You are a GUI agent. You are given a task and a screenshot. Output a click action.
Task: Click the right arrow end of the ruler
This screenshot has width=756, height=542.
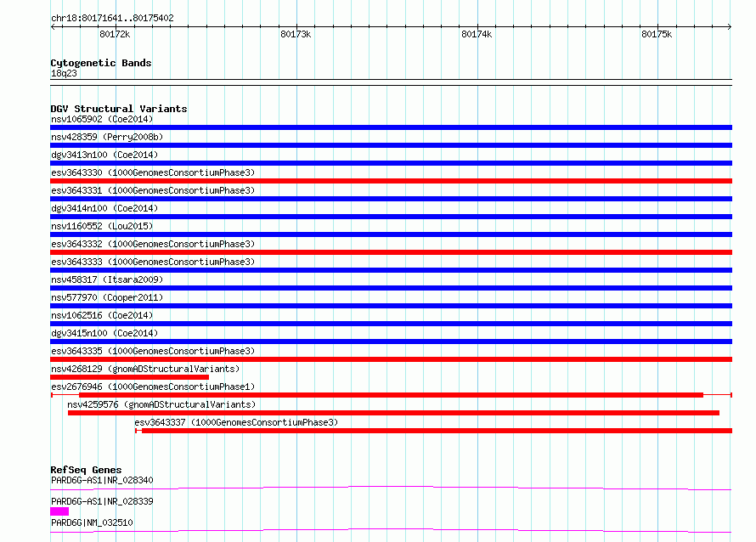click(730, 26)
